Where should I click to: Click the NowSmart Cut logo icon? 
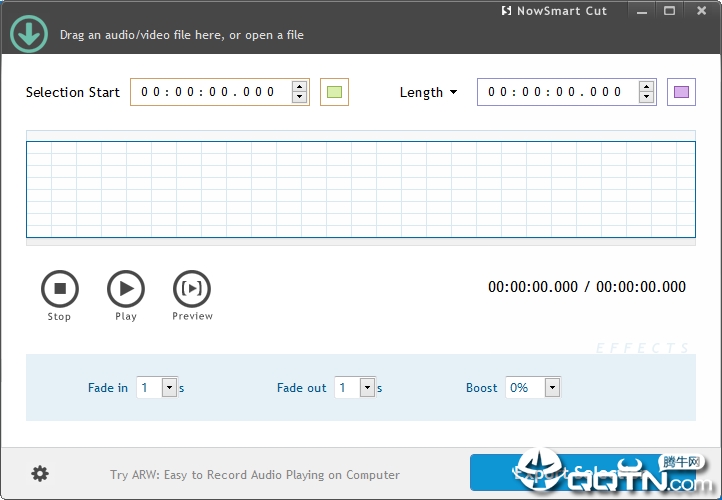pyautogui.click(x=506, y=11)
